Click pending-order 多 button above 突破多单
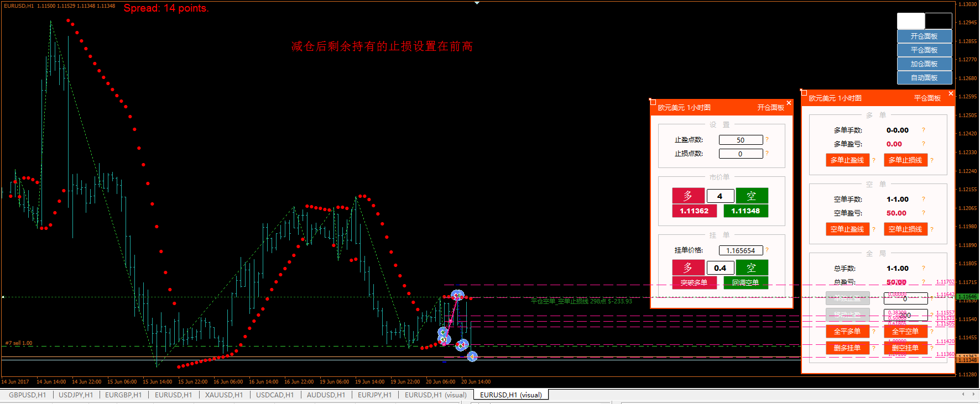 [688, 267]
